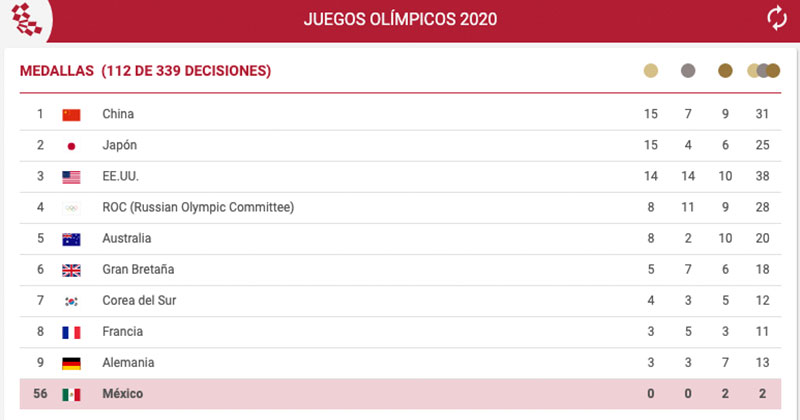Click the Germany flag icon
Image resolution: width=800 pixels, height=420 pixels.
point(71,363)
